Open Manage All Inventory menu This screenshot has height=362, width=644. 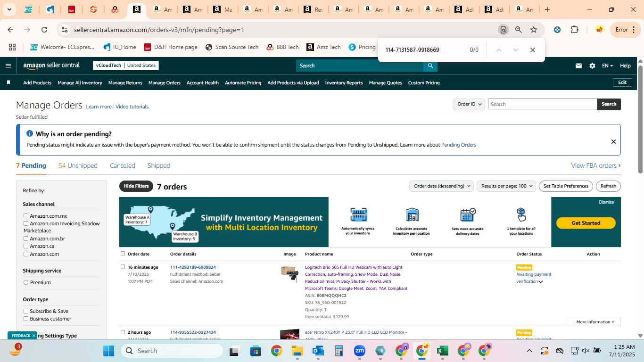[x=80, y=82]
